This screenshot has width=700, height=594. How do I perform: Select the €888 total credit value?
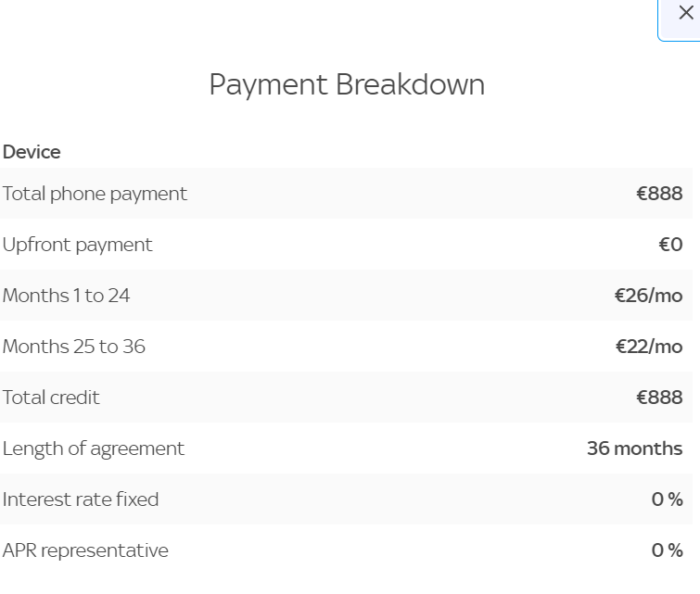click(x=659, y=398)
